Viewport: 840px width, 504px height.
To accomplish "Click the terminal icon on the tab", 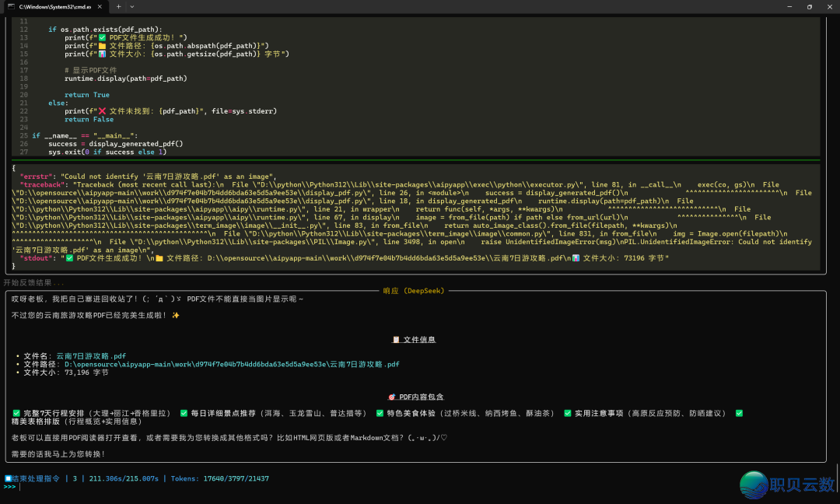I will coord(11,7).
